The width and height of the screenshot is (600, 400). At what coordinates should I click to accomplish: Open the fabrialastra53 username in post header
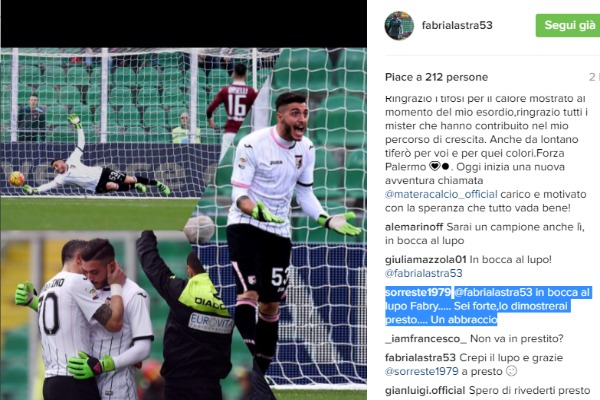click(x=457, y=25)
